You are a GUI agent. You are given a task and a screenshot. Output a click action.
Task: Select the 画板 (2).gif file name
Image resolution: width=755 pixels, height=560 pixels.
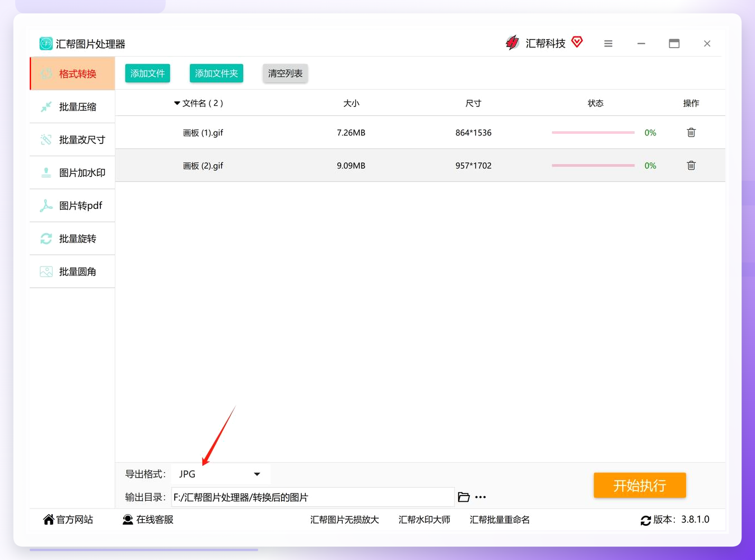tap(203, 166)
